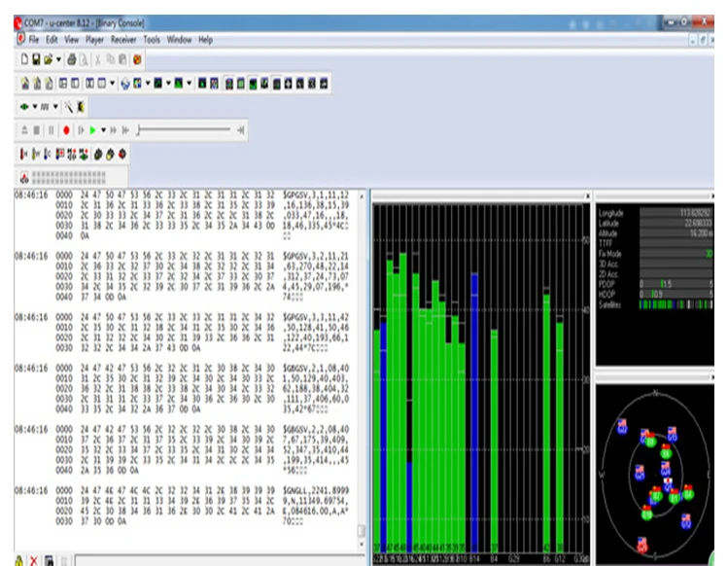This screenshot has height=566, width=728.
Task: Click the Altitude row in data panel
Action: (655, 233)
